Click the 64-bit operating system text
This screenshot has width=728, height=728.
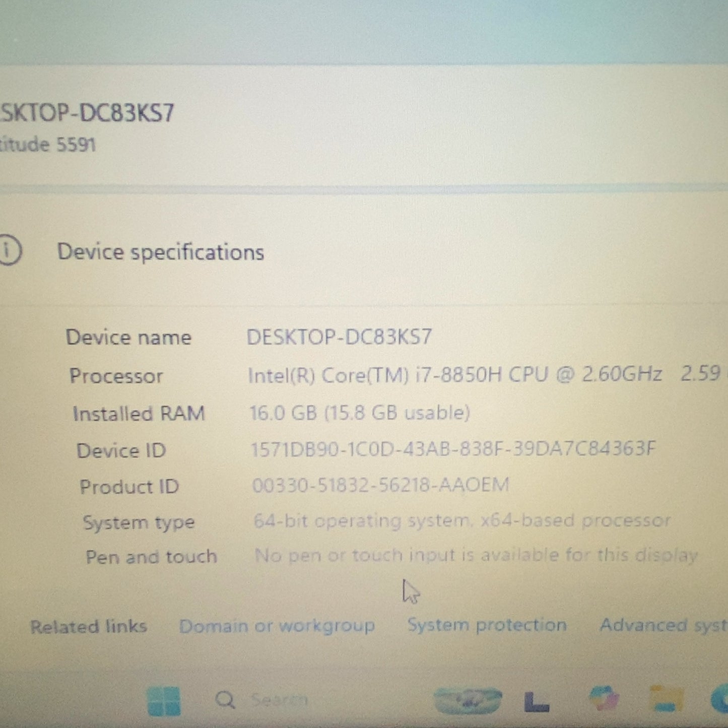point(462,520)
